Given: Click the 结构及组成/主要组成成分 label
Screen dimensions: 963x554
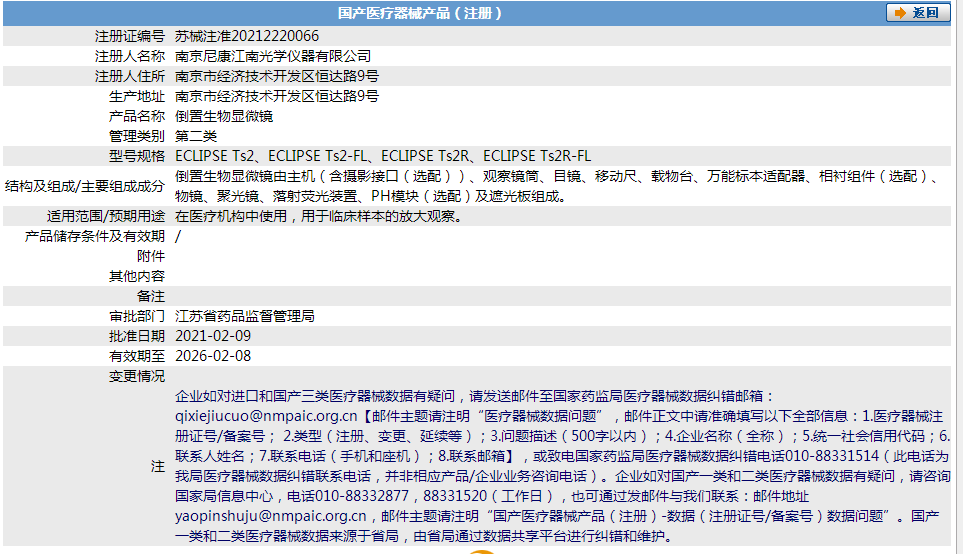Looking at the screenshot, I should tap(85, 186).
